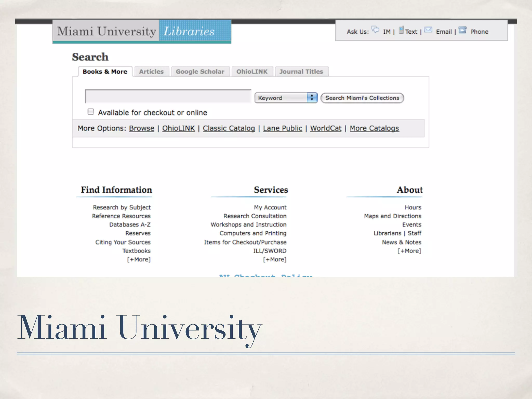
Task: Expand About [+More] list
Action: click(x=409, y=251)
